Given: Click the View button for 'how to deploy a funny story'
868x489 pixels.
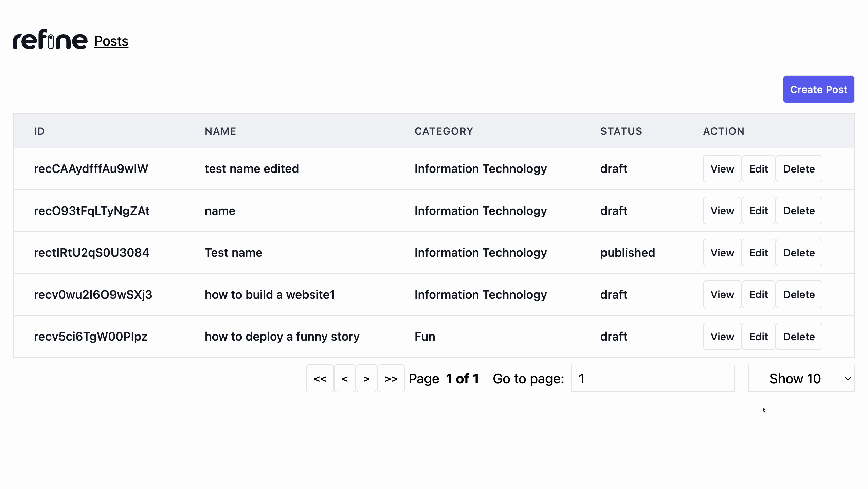Looking at the screenshot, I should (x=722, y=336).
